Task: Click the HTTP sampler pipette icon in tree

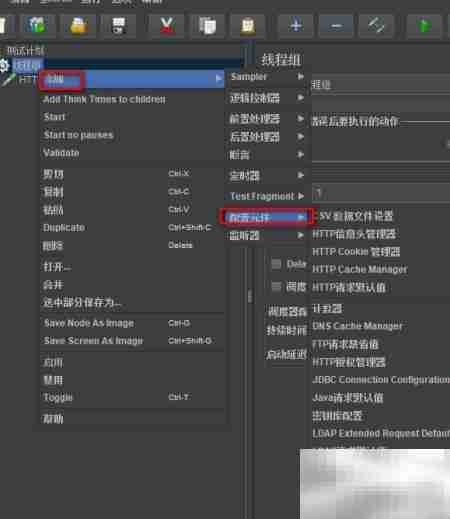Action: pyautogui.click(x=9, y=80)
